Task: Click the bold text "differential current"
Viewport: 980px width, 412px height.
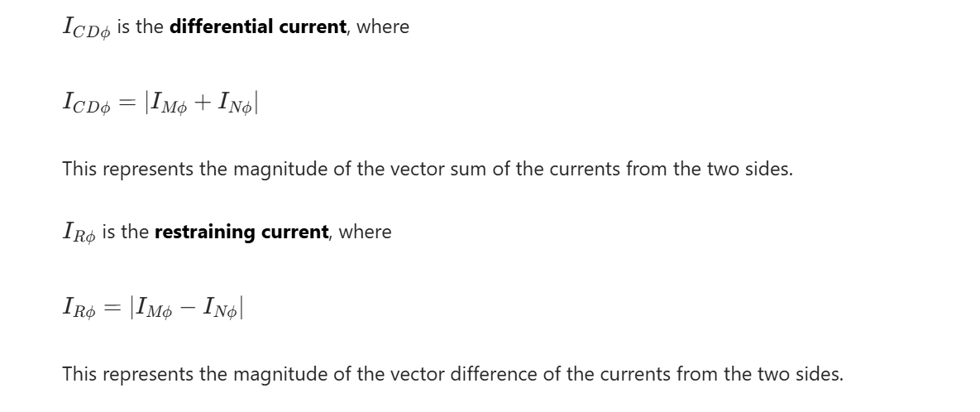Action: click(x=257, y=26)
